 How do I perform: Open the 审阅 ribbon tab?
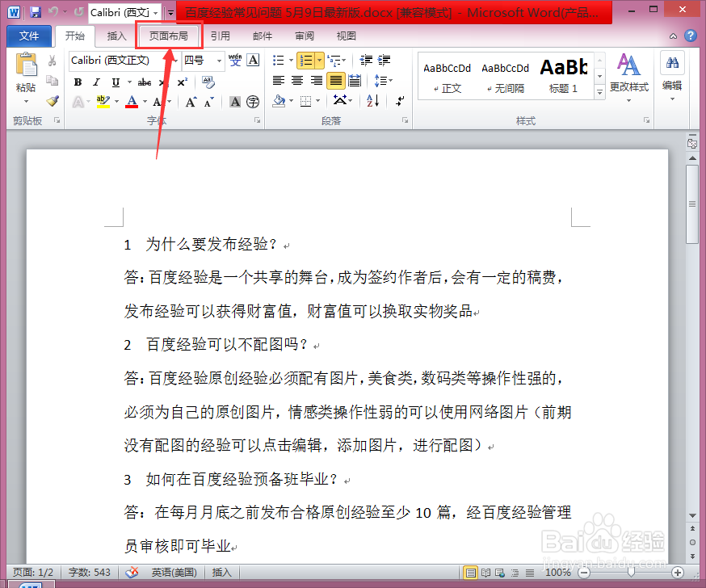coord(304,36)
